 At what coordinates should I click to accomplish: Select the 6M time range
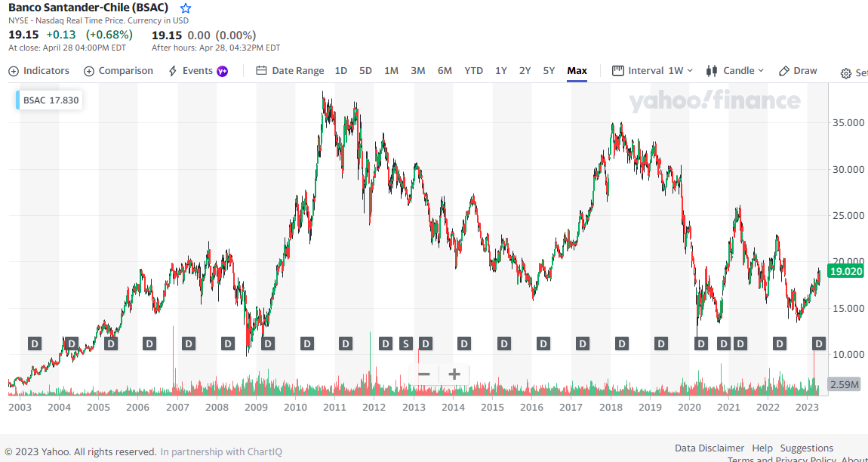coord(445,71)
